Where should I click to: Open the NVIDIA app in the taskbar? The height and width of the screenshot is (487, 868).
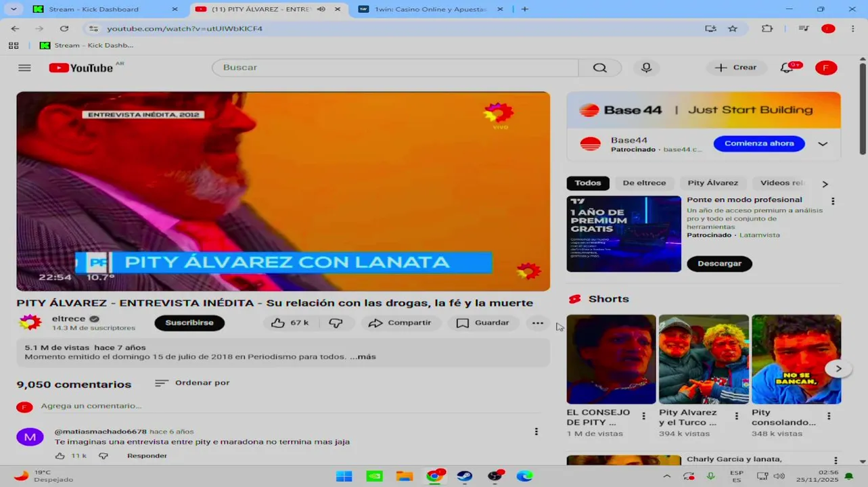(374, 476)
